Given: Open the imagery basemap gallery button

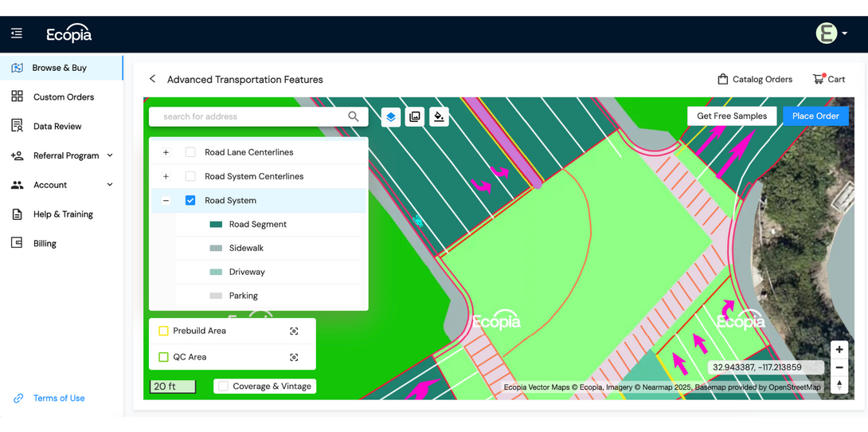Looking at the screenshot, I should click(415, 117).
